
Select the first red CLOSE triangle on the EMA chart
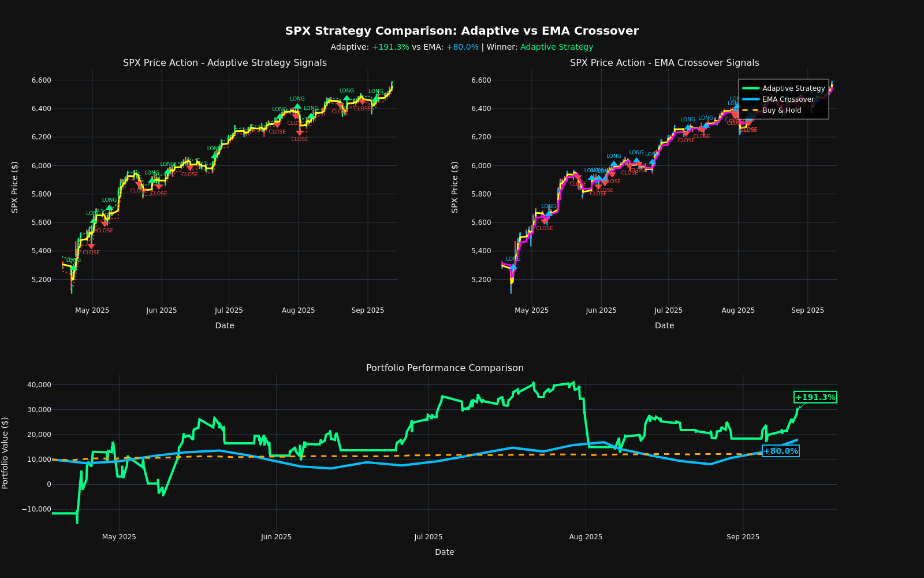(x=544, y=221)
